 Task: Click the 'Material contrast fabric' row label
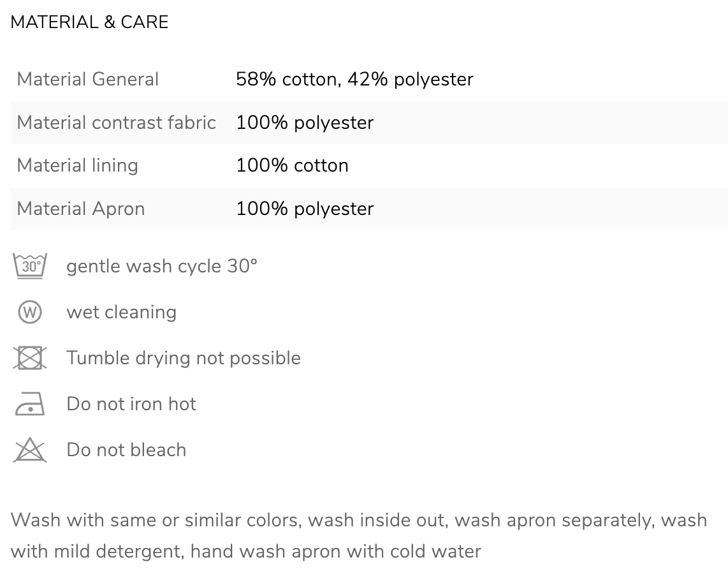117,122
